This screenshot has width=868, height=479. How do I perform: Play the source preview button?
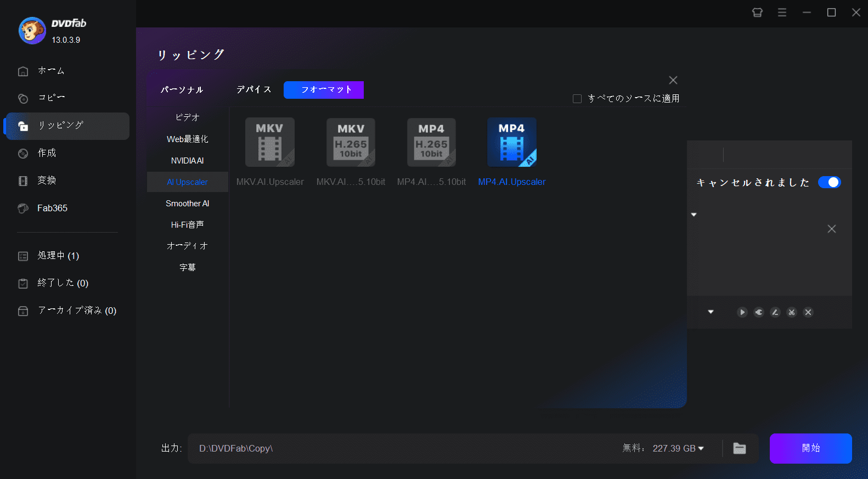click(742, 312)
